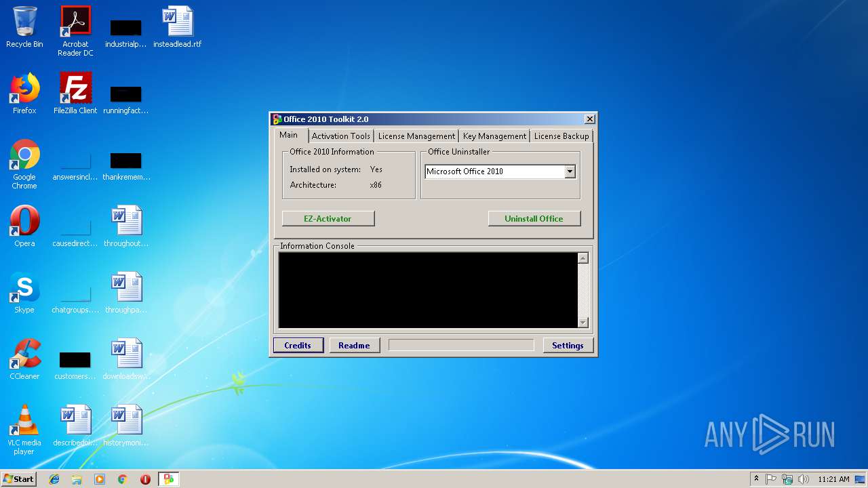This screenshot has width=868, height=488.
Task: Open the Readme button
Action: pos(354,345)
